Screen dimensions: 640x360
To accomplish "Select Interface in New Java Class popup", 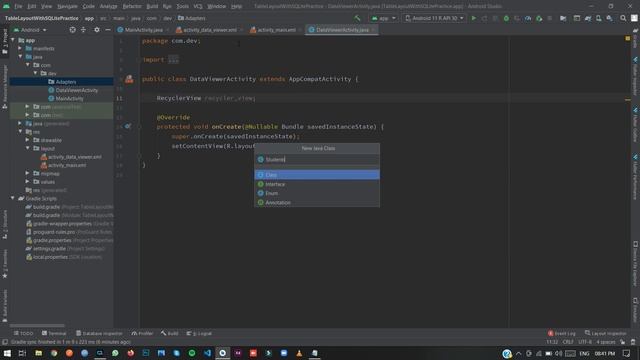I will coord(317,184).
